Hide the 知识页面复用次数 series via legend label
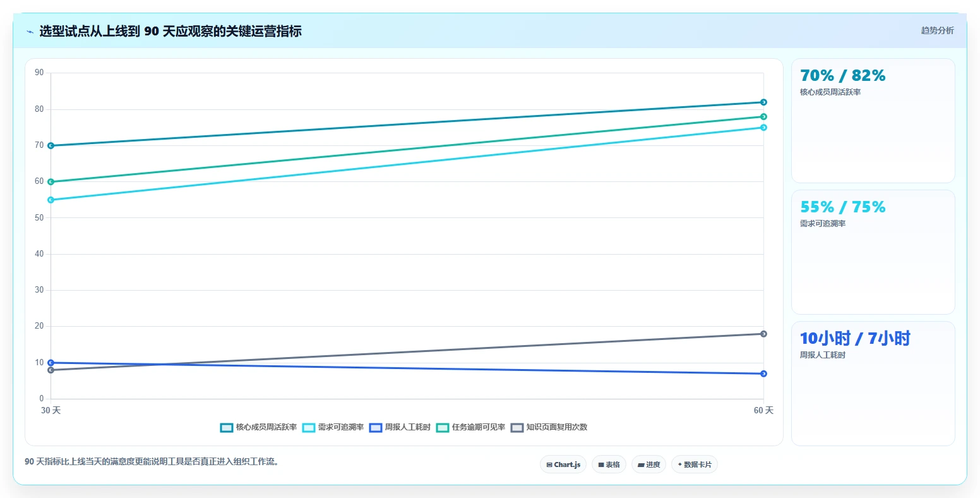The height and width of the screenshot is (498, 980). [557, 428]
